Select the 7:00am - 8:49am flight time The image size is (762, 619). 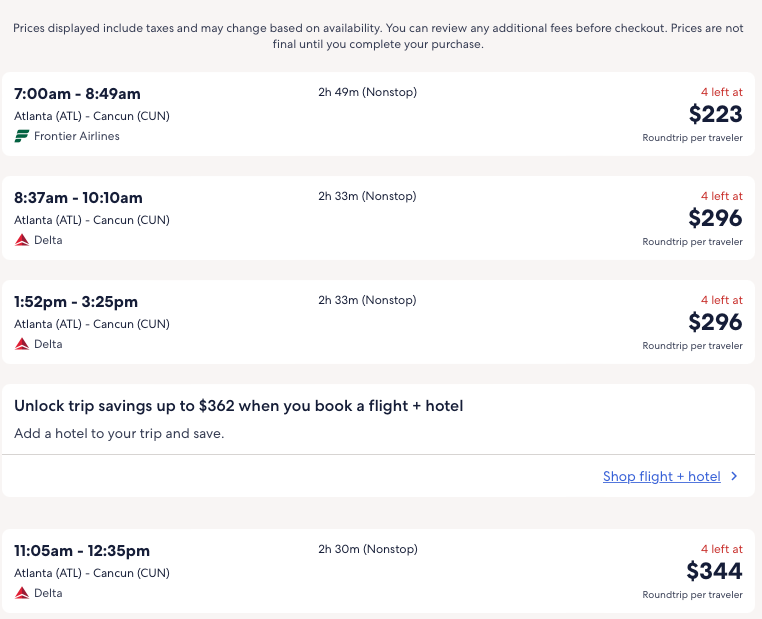click(77, 94)
